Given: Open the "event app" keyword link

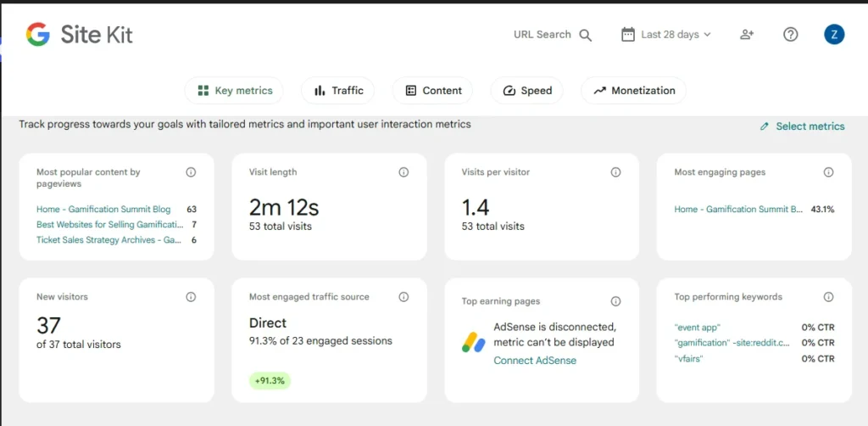Looking at the screenshot, I should point(698,328).
